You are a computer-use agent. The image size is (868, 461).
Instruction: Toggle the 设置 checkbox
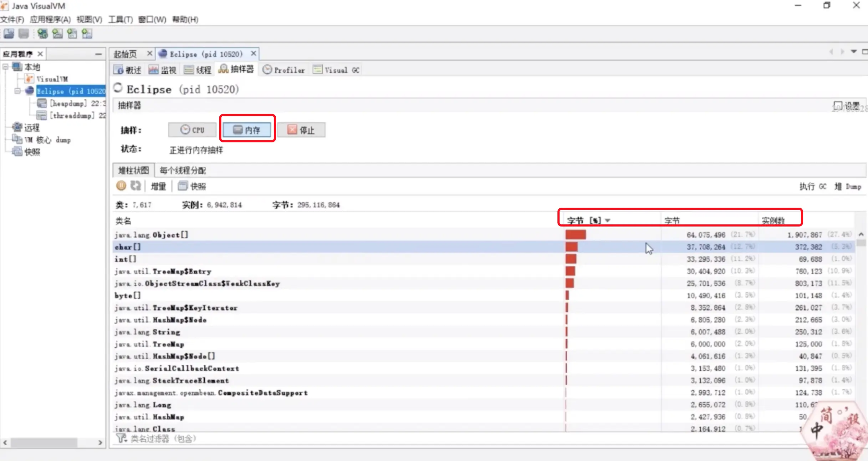click(837, 106)
